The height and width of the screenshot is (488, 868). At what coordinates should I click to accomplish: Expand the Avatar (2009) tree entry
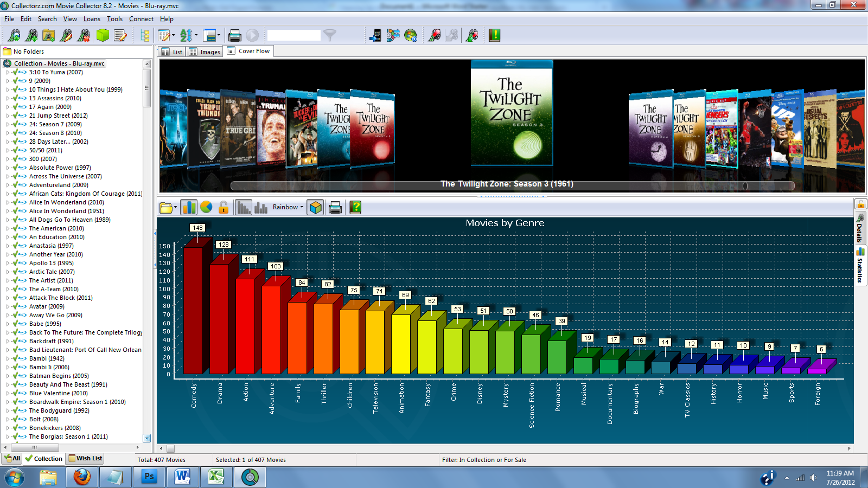click(x=8, y=306)
